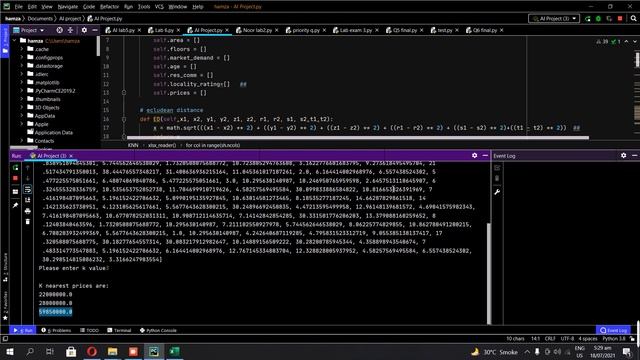Toggle the fold marker at line 16

coord(124,119)
